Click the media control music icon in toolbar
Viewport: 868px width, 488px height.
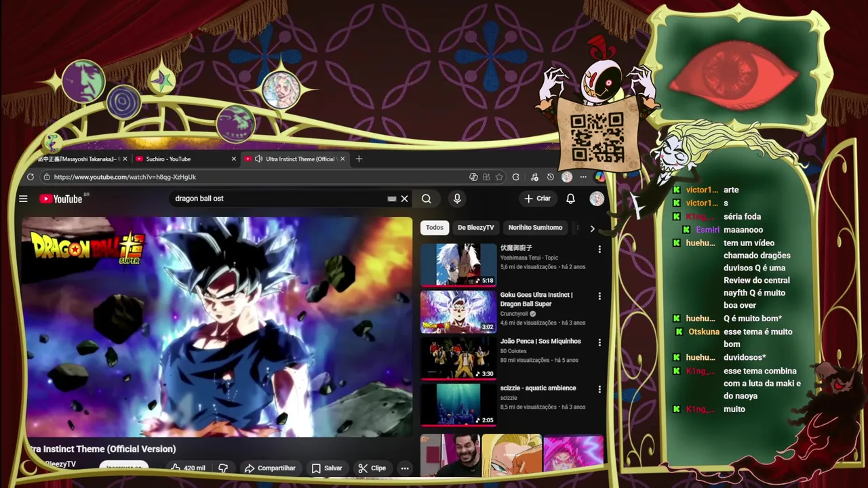[534, 177]
